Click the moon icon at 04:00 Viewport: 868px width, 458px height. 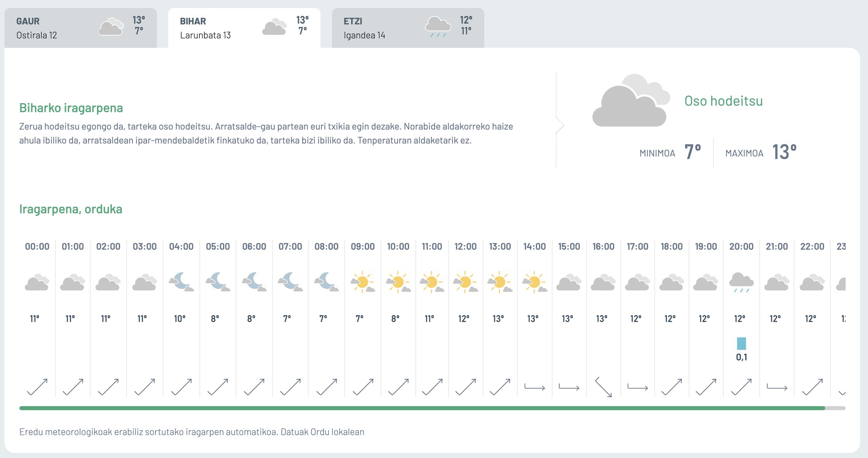coord(181,282)
